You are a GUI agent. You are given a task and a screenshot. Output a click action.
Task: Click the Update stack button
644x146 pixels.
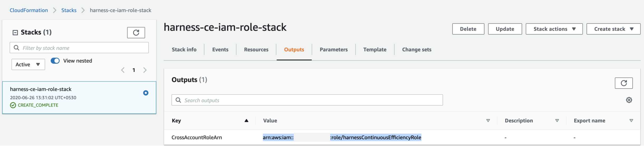(x=505, y=29)
